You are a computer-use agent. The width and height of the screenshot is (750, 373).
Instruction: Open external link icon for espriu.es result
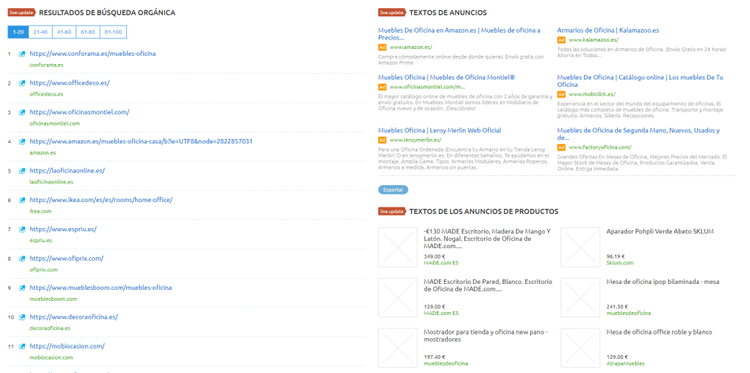tap(22, 229)
